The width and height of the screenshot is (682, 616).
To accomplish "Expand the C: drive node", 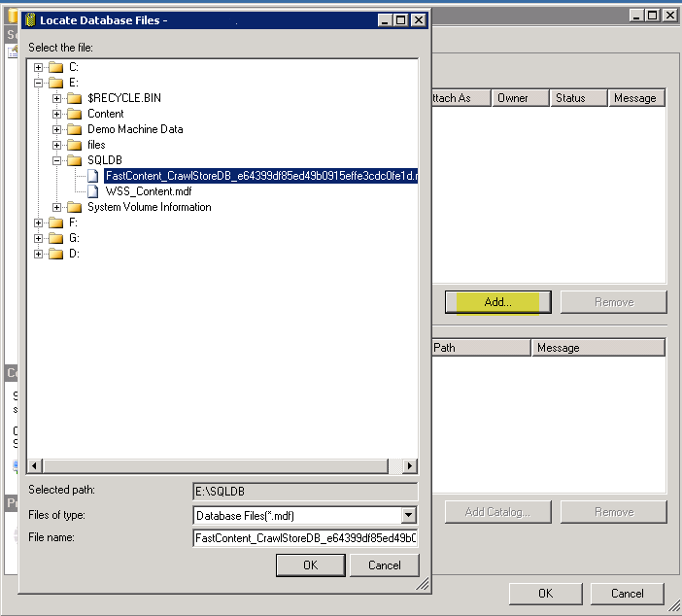I will click(x=38, y=67).
